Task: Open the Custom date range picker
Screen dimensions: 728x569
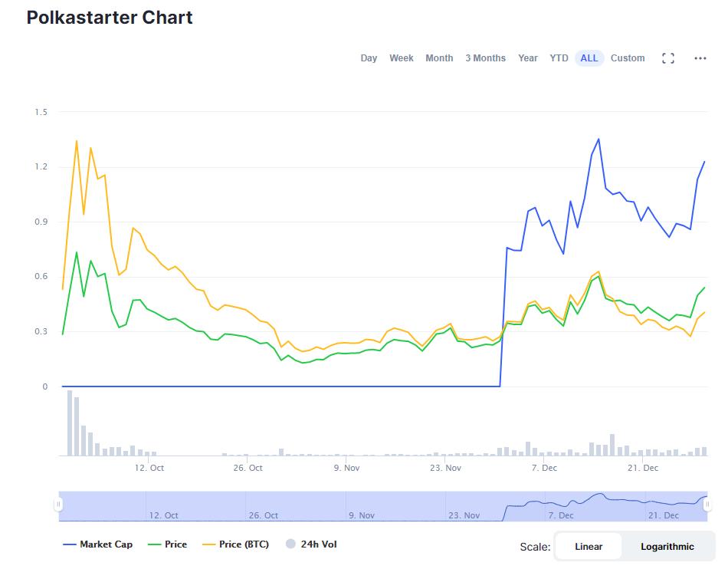Action: click(x=628, y=58)
